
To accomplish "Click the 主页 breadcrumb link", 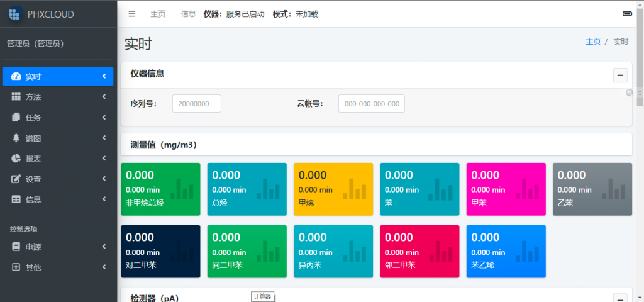I will tap(593, 42).
